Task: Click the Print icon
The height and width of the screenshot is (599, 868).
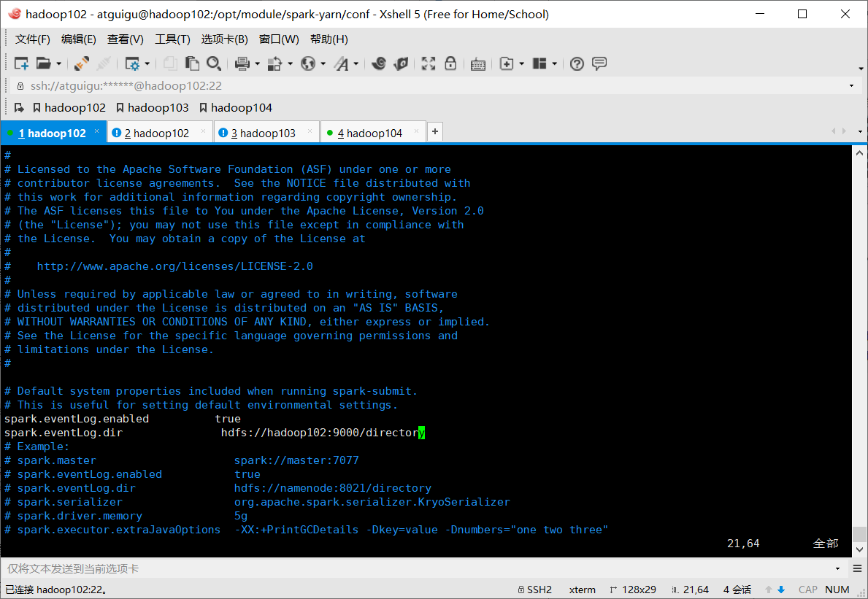Action: (x=242, y=63)
